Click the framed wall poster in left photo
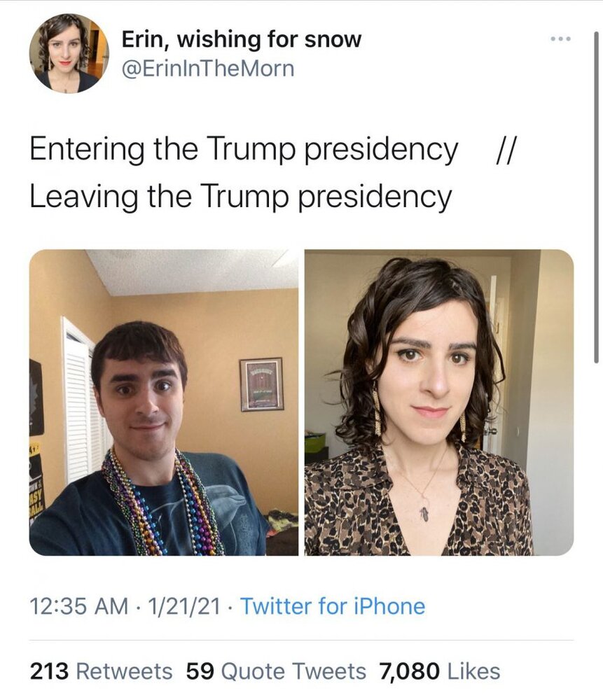 262,384
